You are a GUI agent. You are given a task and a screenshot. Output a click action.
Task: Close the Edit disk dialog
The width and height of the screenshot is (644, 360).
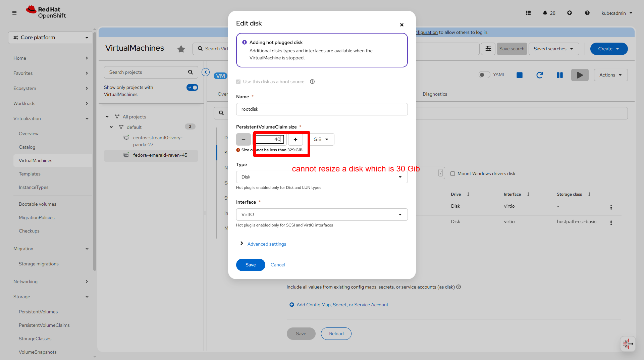coord(402,25)
